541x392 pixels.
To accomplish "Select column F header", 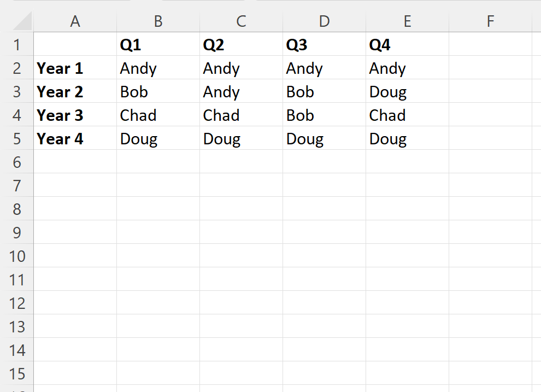I will pyautogui.click(x=490, y=21).
